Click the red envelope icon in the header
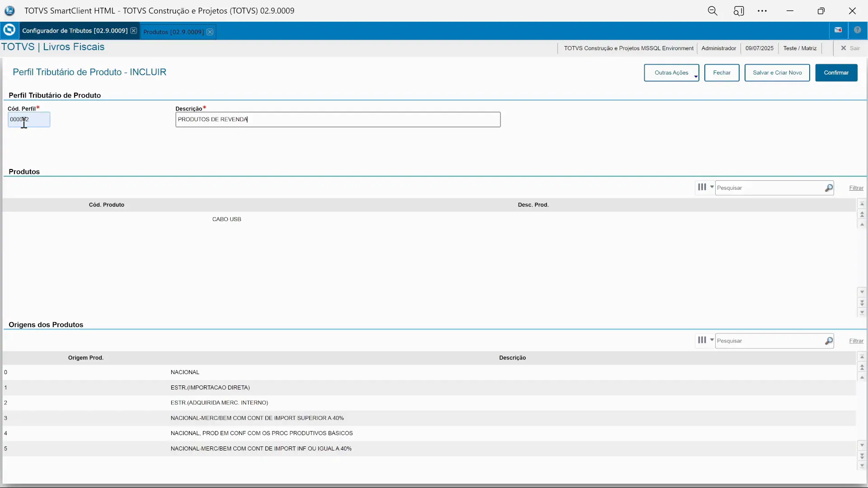 [838, 30]
